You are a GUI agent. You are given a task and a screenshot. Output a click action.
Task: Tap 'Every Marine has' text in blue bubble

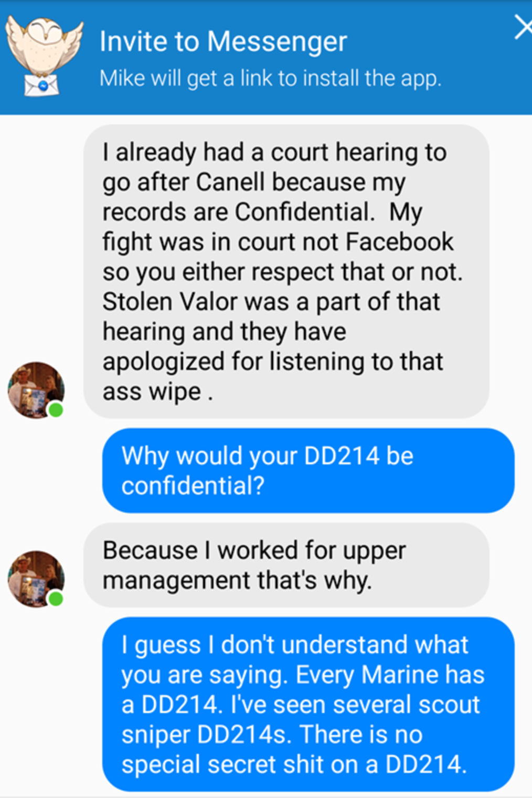390,675
